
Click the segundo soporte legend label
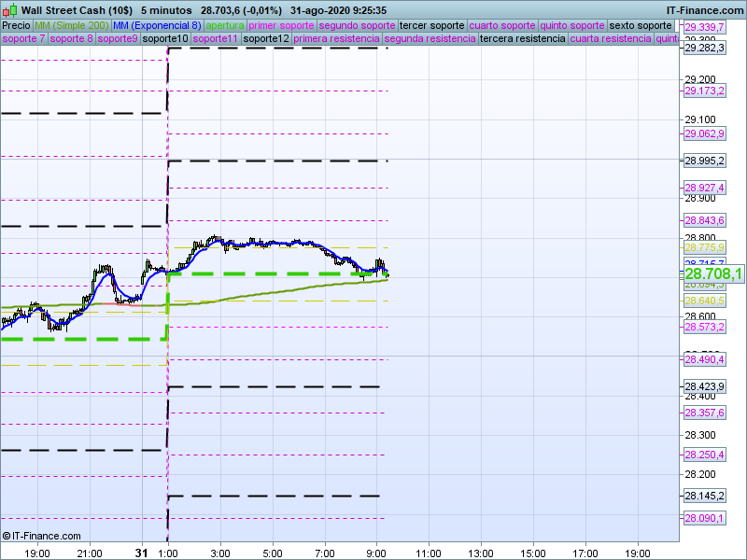pyautogui.click(x=357, y=25)
